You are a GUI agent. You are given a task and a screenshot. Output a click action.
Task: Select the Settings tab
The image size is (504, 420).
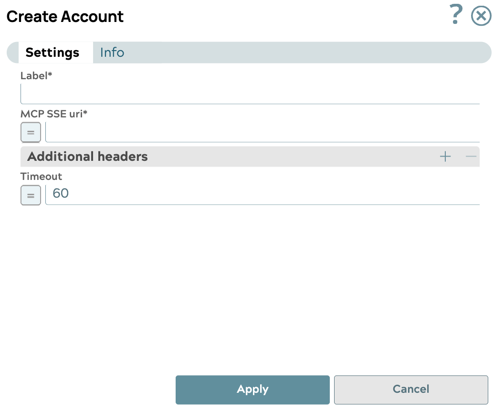click(x=52, y=52)
